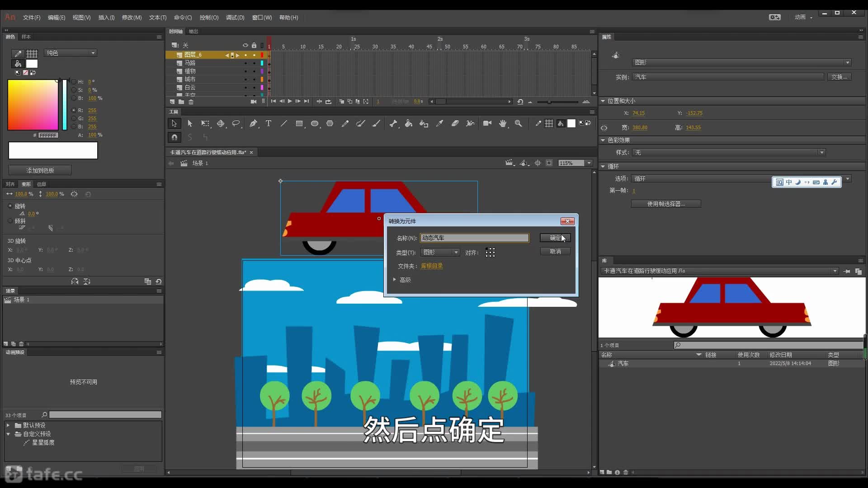Select the PolyStar hexagon tool

click(x=330, y=123)
